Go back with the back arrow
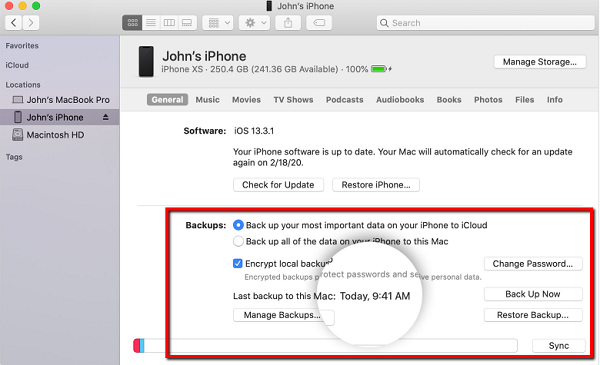 (x=13, y=23)
